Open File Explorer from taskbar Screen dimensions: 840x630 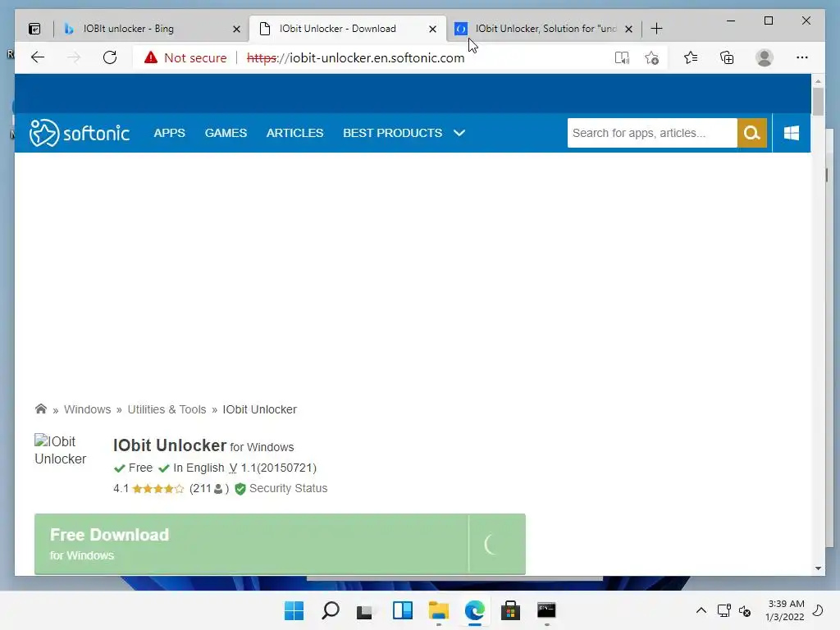(438, 610)
